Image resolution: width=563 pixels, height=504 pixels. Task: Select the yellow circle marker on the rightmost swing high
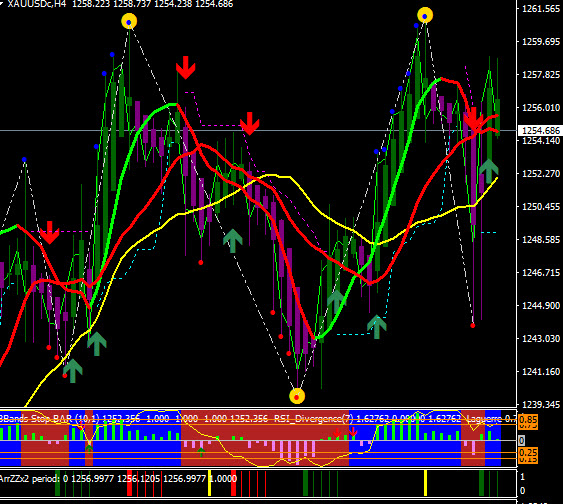[x=425, y=15]
